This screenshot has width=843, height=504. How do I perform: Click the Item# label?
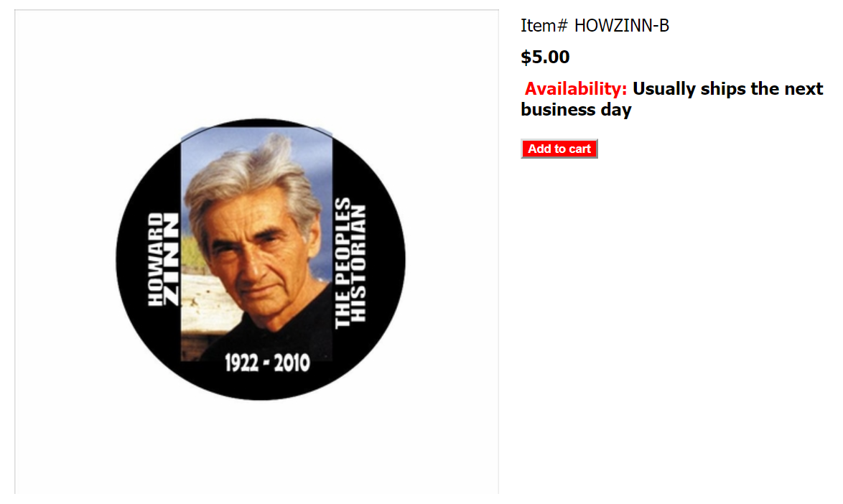click(x=544, y=25)
